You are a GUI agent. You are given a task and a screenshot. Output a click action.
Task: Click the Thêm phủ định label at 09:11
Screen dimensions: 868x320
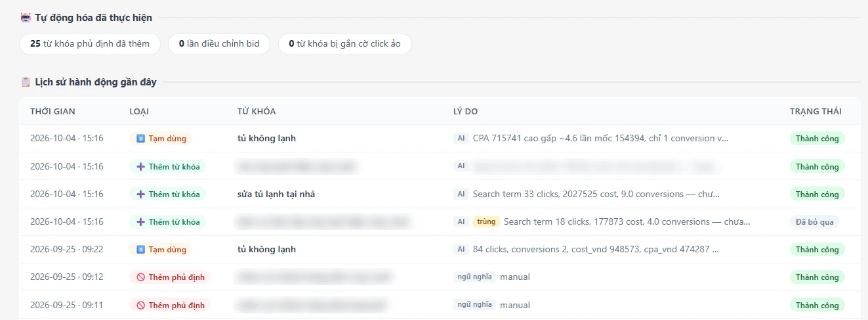point(176,305)
